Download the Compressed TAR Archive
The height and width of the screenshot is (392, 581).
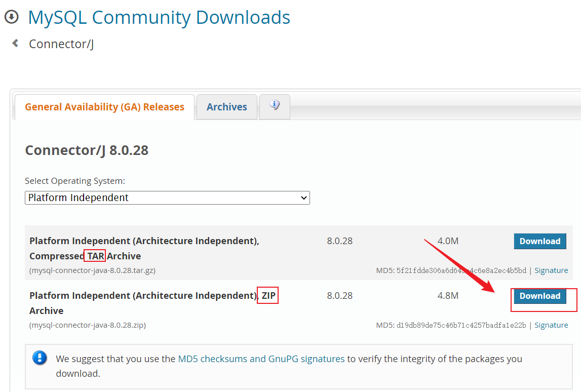pyautogui.click(x=540, y=241)
